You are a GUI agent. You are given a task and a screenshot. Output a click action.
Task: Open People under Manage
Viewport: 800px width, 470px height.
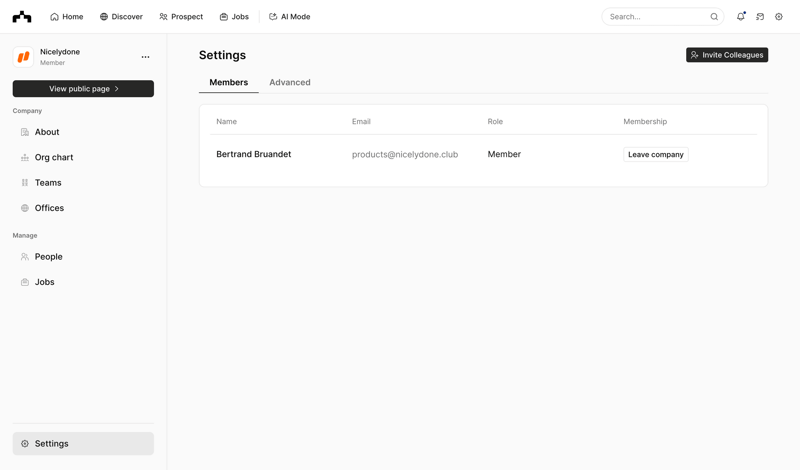pos(83,257)
